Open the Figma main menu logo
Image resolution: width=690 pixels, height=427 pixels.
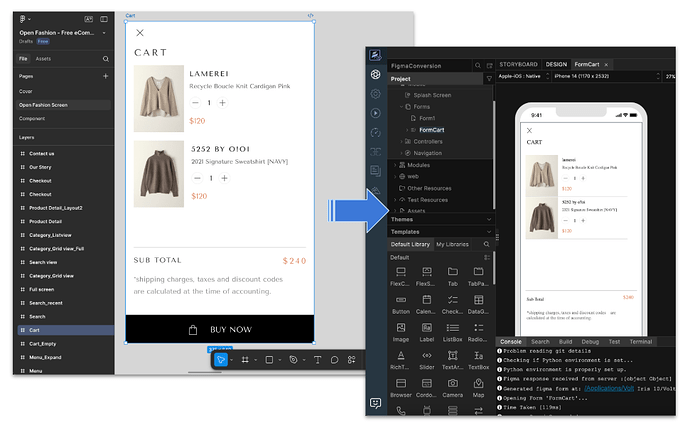coord(22,19)
